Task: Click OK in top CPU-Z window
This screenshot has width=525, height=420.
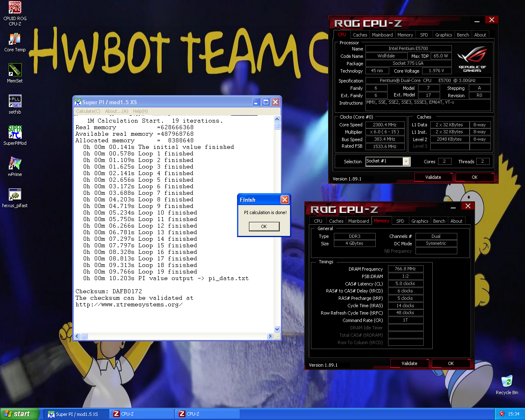Action: coord(475,177)
